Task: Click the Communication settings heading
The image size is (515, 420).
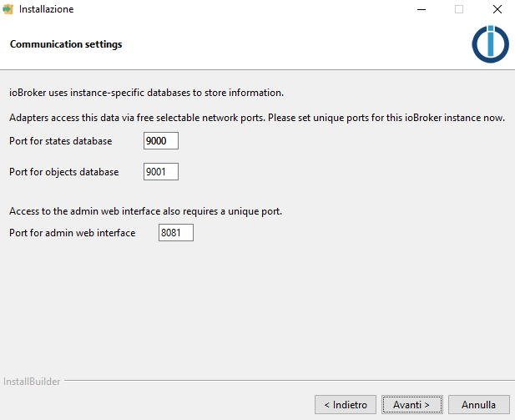Action: coord(66,44)
